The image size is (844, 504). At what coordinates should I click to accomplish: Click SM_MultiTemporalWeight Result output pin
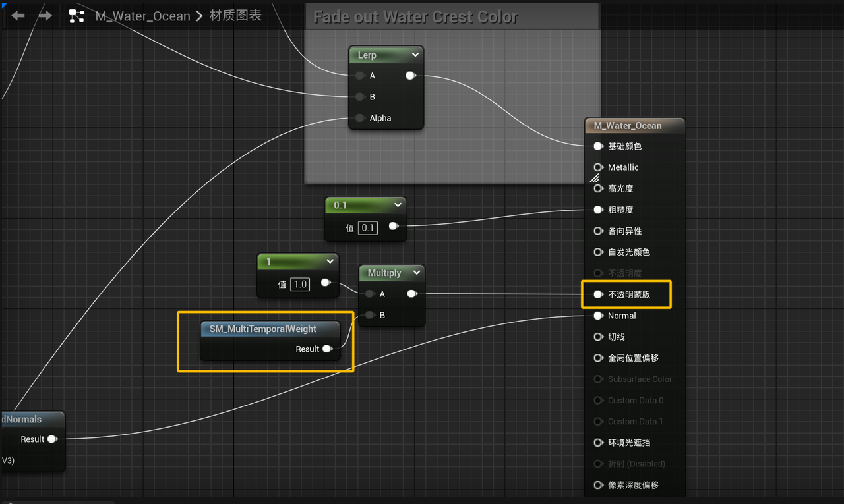pos(327,349)
